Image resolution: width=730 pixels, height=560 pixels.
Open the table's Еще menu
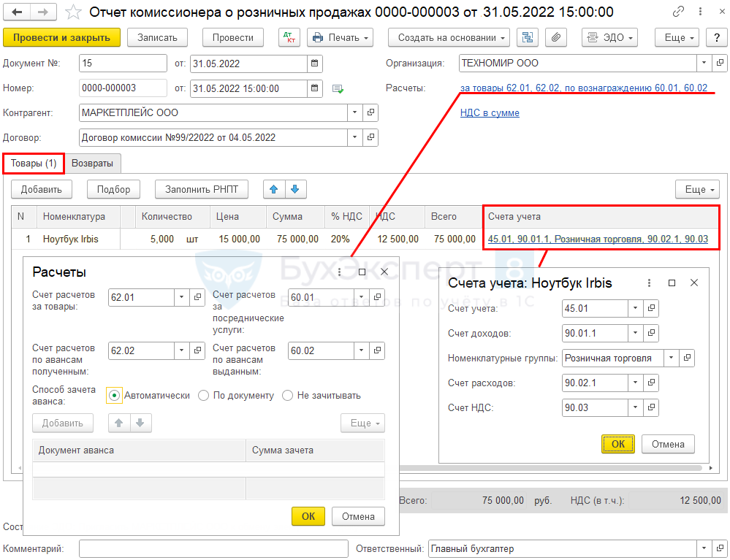click(697, 189)
